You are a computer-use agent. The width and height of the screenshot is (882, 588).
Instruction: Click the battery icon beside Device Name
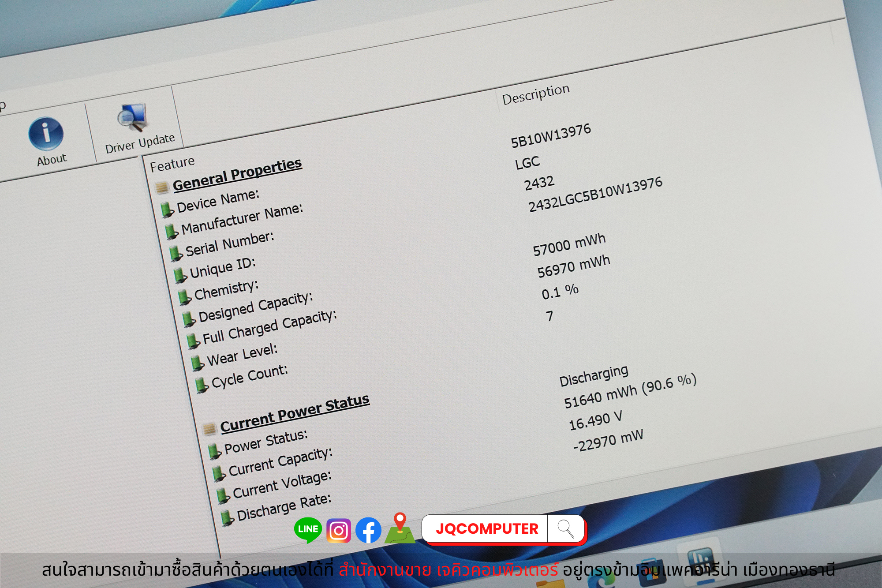coord(167,209)
